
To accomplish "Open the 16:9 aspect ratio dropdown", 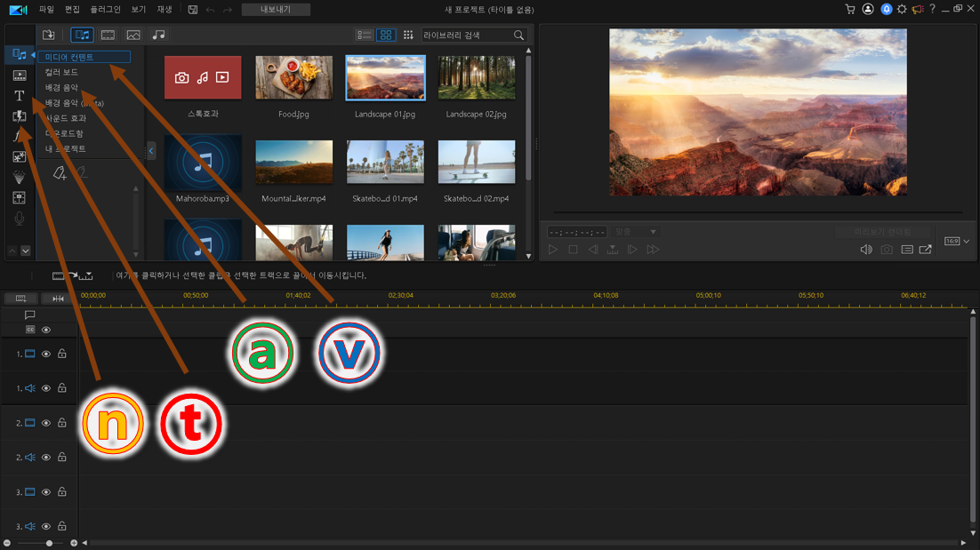I will tap(957, 241).
